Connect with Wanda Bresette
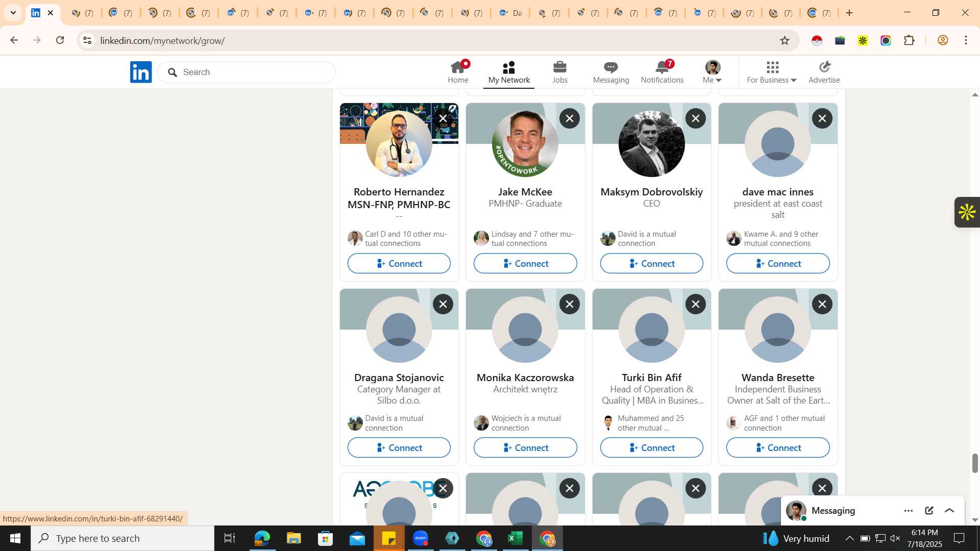Image resolution: width=980 pixels, height=551 pixels. 778,447
